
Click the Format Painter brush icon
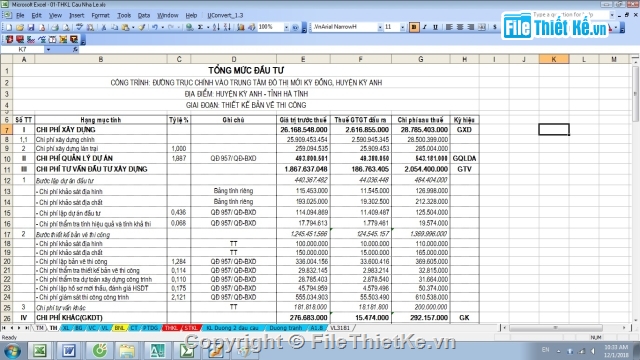(x=142, y=27)
